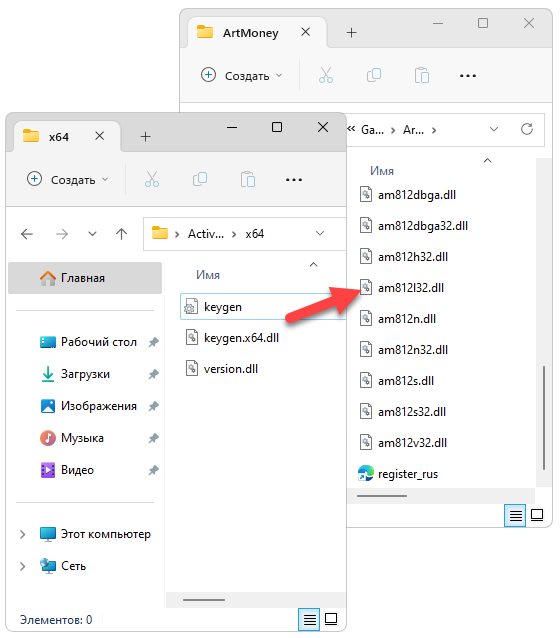This screenshot has height=638, width=560.
Task: Navigate up one folder level
Action: pyautogui.click(x=121, y=234)
